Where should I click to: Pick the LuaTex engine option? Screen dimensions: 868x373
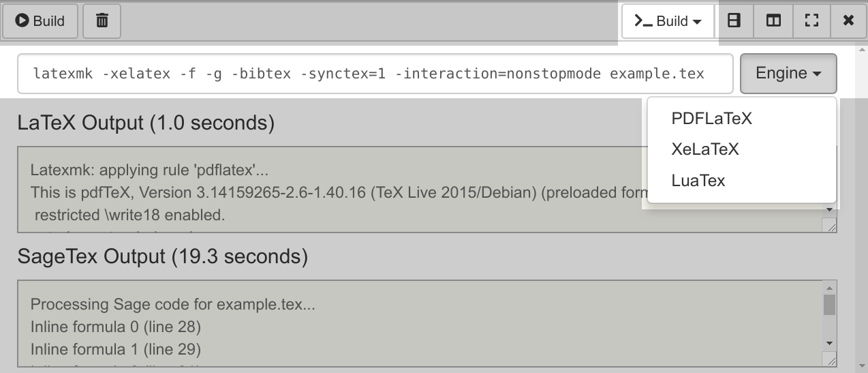pos(698,181)
